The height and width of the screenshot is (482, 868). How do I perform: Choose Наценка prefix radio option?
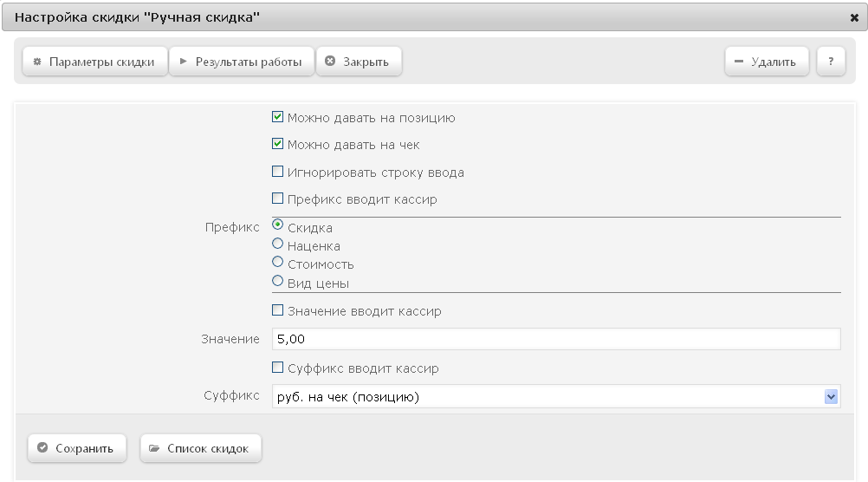277,244
